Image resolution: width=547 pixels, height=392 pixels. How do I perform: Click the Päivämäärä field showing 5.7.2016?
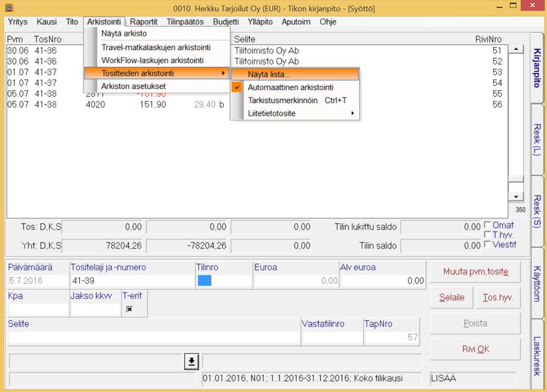[38, 281]
